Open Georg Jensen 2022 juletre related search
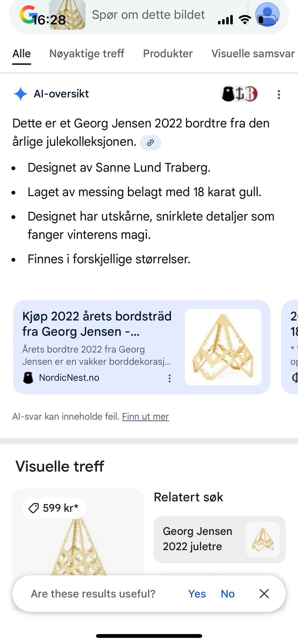 219,539
